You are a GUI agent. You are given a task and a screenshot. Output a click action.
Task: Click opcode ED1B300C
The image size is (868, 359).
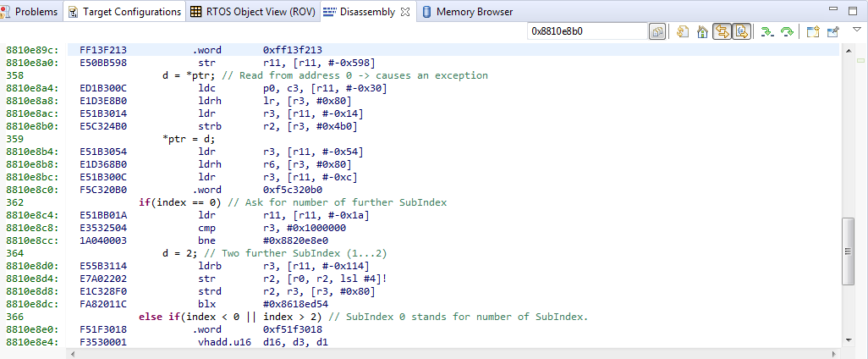pos(103,88)
